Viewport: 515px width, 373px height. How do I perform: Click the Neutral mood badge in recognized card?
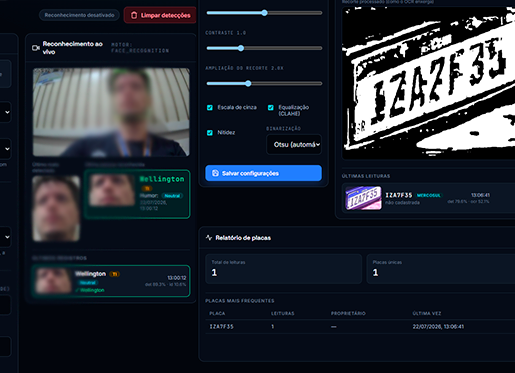click(172, 196)
